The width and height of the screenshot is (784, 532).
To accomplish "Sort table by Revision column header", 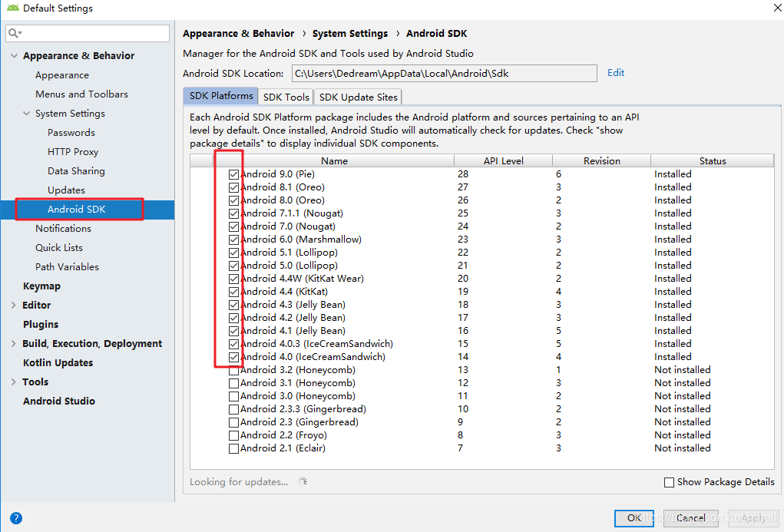I will click(601, 161).
